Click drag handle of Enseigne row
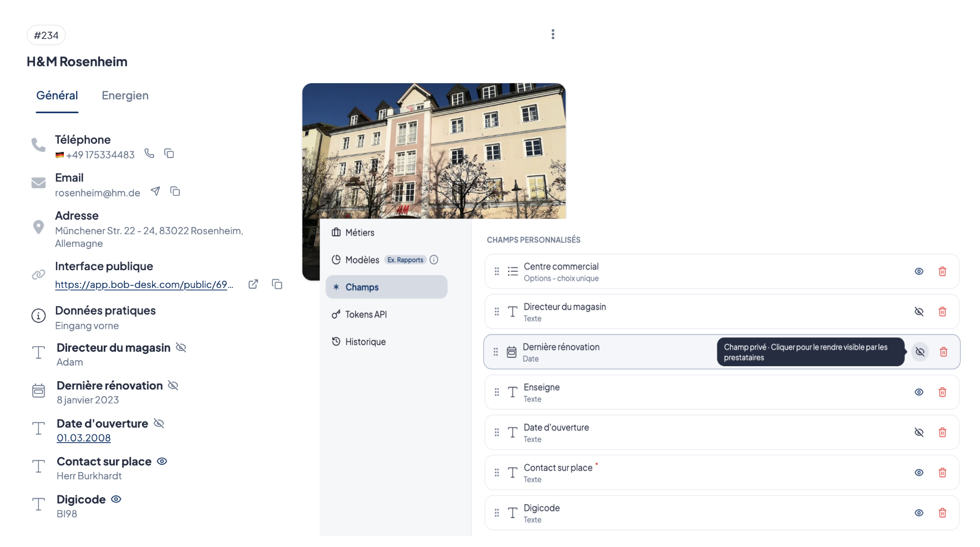980x547 pixels. [x=497, y=392]
